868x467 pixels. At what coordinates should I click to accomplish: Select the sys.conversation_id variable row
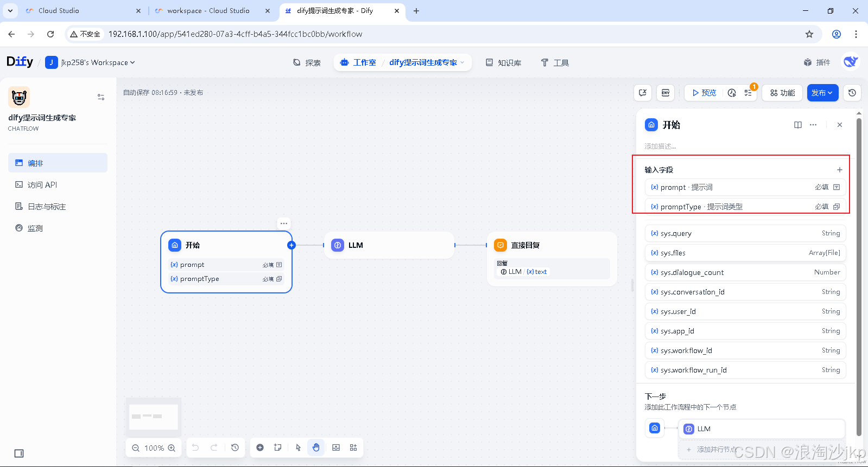(x=745, y=292)
